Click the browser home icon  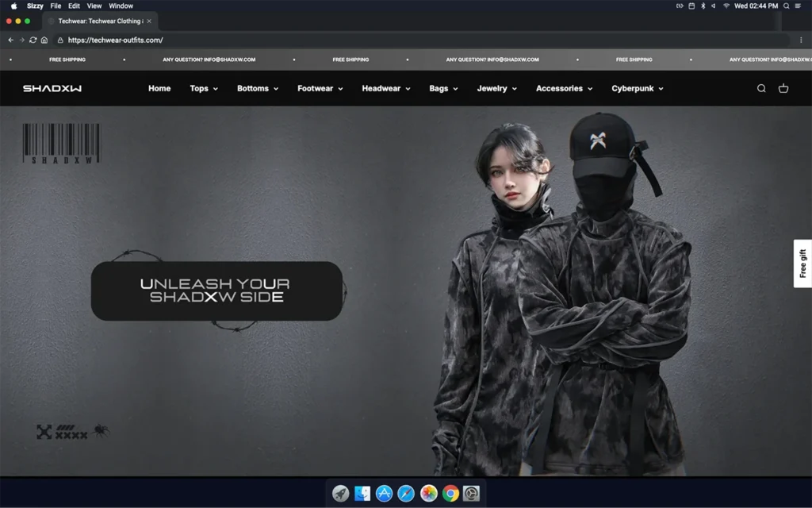coord(44,40)
